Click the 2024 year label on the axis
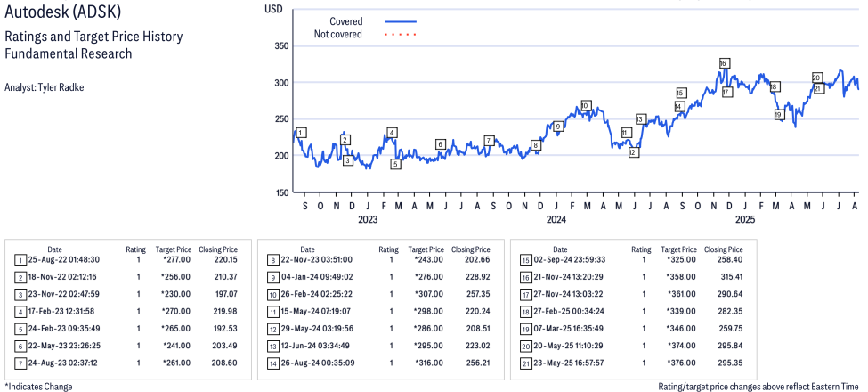 (556, 220)
